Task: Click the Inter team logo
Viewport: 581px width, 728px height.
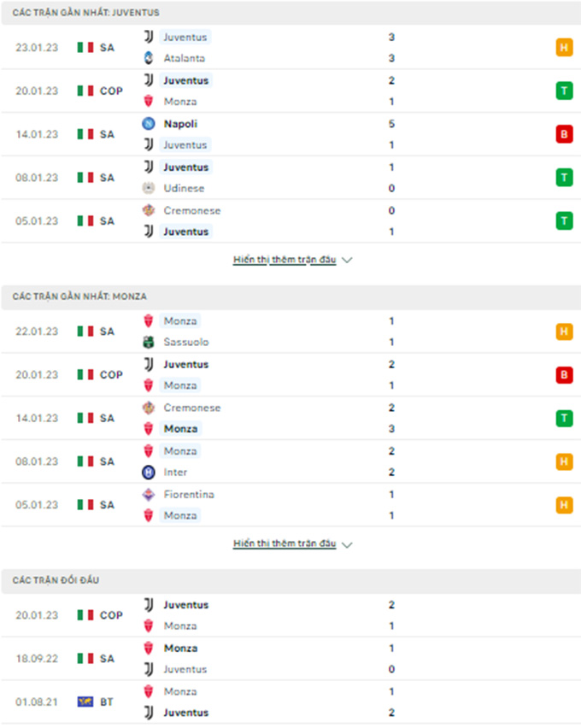Action: pyautogui.click(x=148, y=472)
